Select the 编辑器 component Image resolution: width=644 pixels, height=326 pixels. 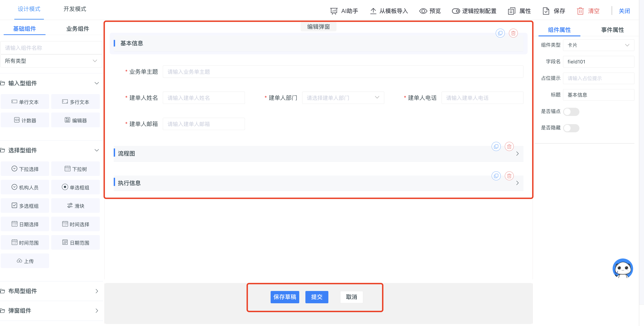[x=75, y=120]
